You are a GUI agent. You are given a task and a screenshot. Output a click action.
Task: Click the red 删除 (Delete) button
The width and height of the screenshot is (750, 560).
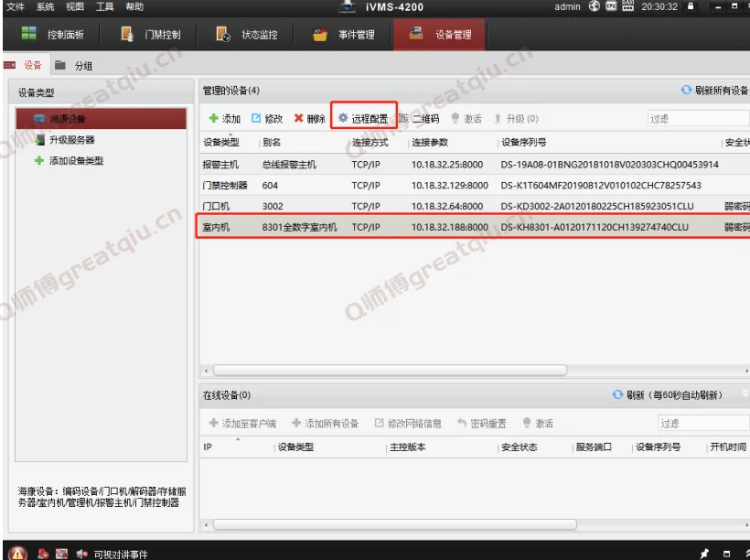[x=309, y=119]
